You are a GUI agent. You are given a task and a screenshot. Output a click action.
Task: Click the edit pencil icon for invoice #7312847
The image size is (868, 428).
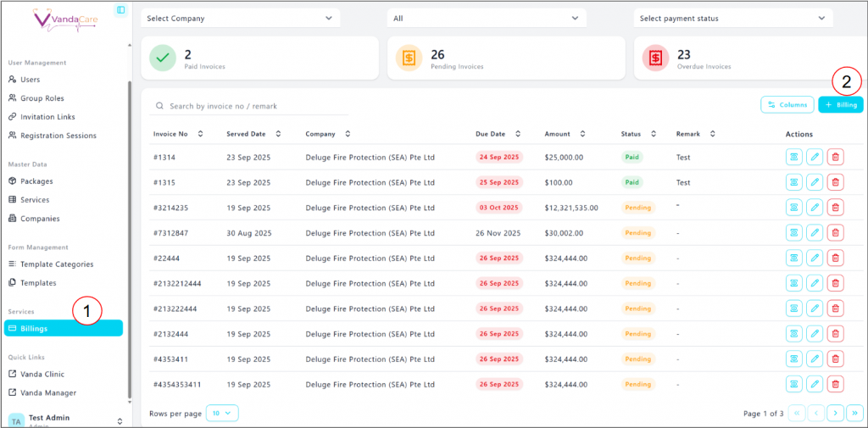coord(815,233)
